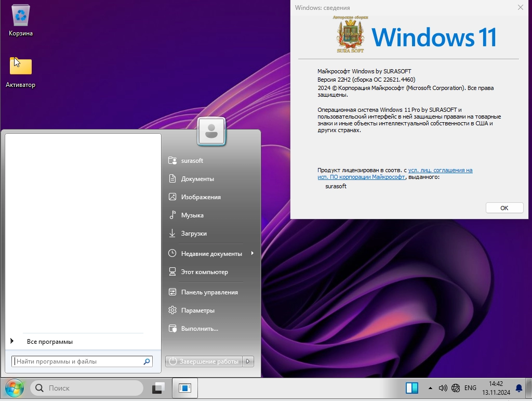Click the Завершение работы shutdown button
The image size is (532, 401).
click(204, 361)
